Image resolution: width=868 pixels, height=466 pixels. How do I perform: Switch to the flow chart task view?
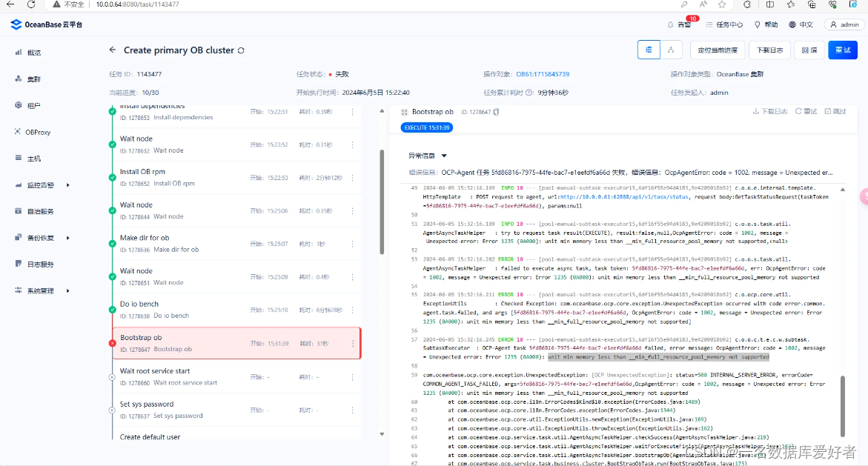pyautogui.click(x=672, y=49)
